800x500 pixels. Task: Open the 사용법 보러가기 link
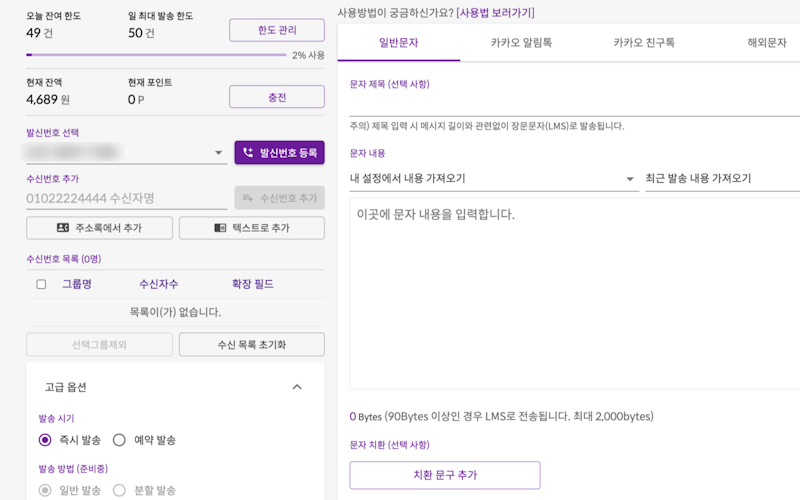point(497,12)
